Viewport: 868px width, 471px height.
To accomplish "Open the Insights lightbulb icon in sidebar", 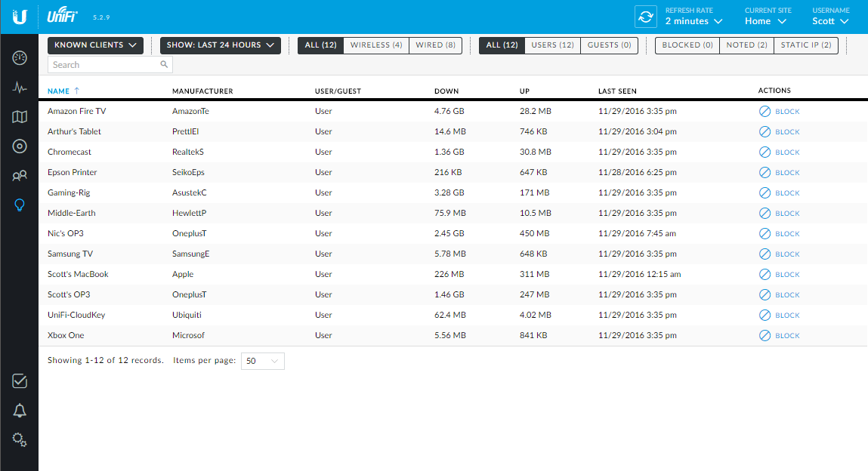I will 20,205.
